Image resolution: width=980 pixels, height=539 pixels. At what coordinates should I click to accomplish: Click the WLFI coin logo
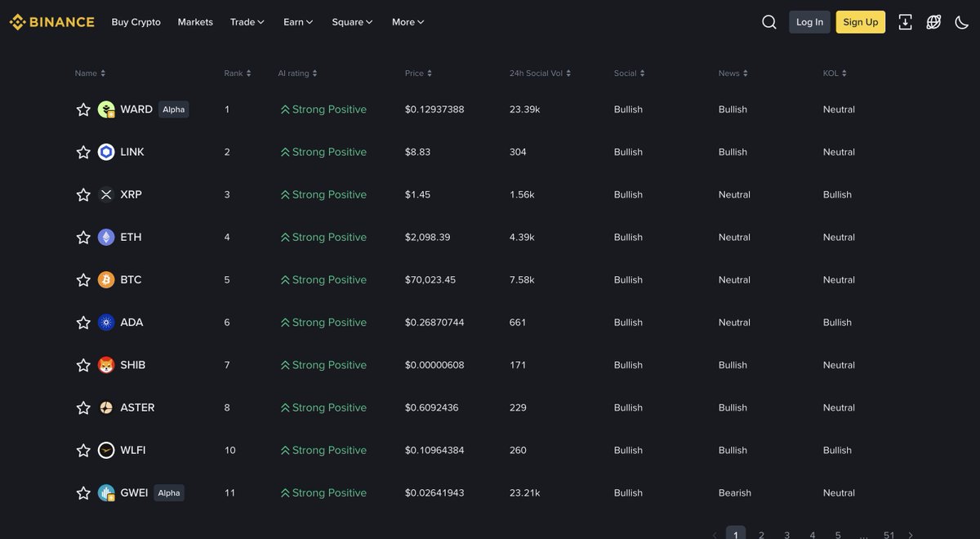106,450
